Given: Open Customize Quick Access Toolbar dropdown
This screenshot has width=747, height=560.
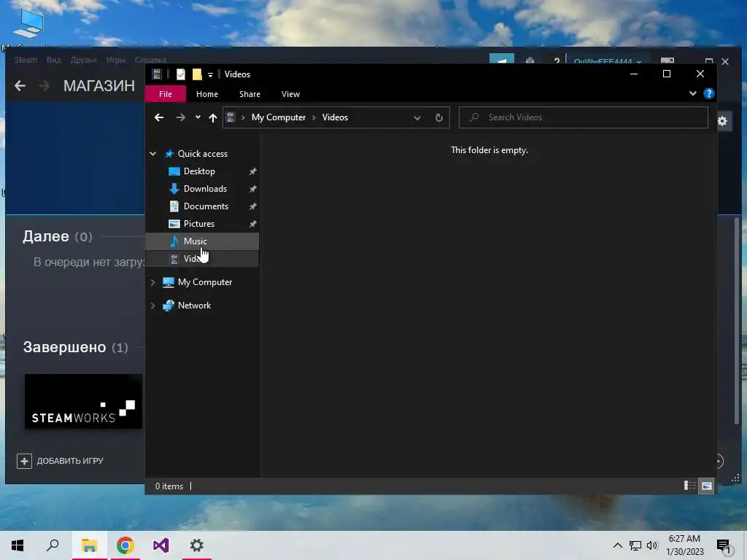Looking at the screenshot, I should pos(210,75).
